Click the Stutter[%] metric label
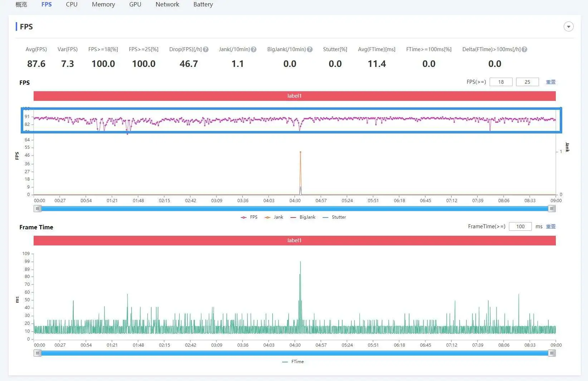 pos(335,49)
